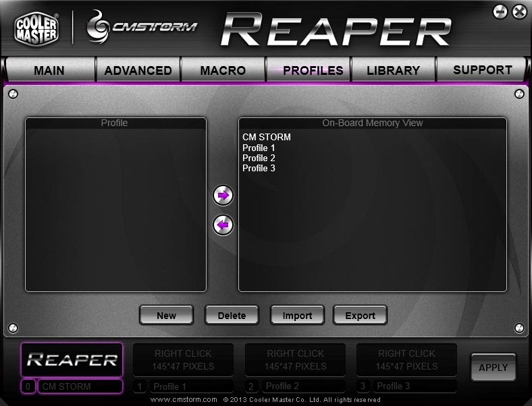The image size is (532, 406).
Task: Select Profile 2 in On-Board Memory list
Action: [259, 158]
